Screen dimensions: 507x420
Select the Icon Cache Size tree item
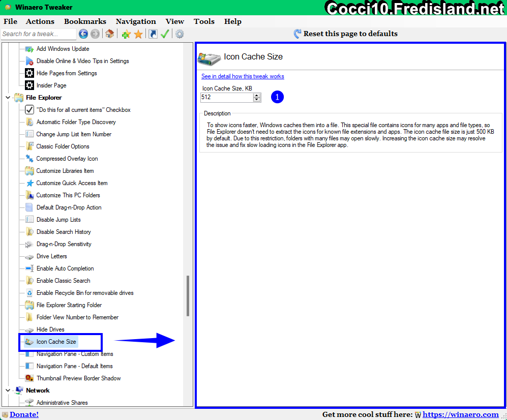pyautogui.click(x=56, y=342)
